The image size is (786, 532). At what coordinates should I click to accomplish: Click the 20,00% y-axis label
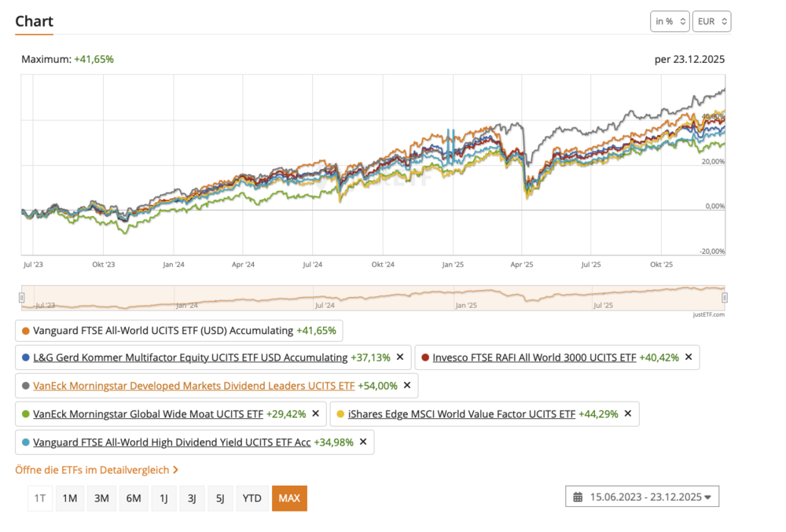[713, 161]
